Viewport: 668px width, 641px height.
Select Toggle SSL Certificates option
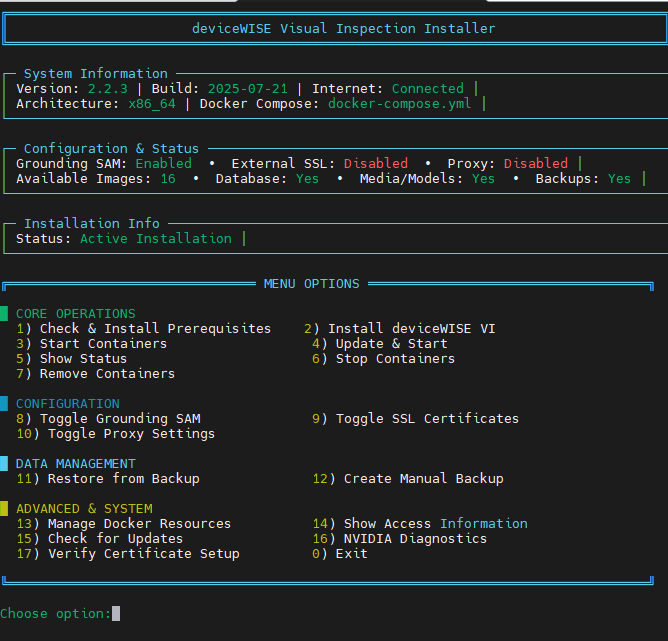click(415, 419)
